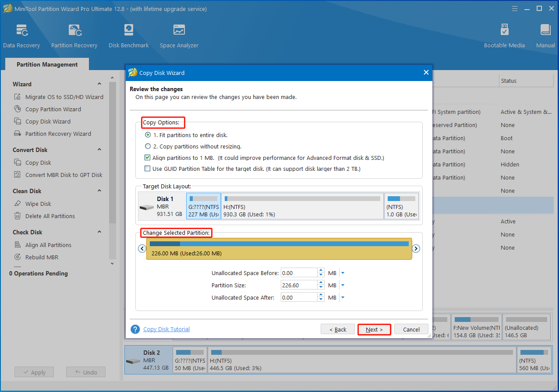Launch Partition Recovery from the toolbar
559x392 pixels.
click(x=74, y=36)
